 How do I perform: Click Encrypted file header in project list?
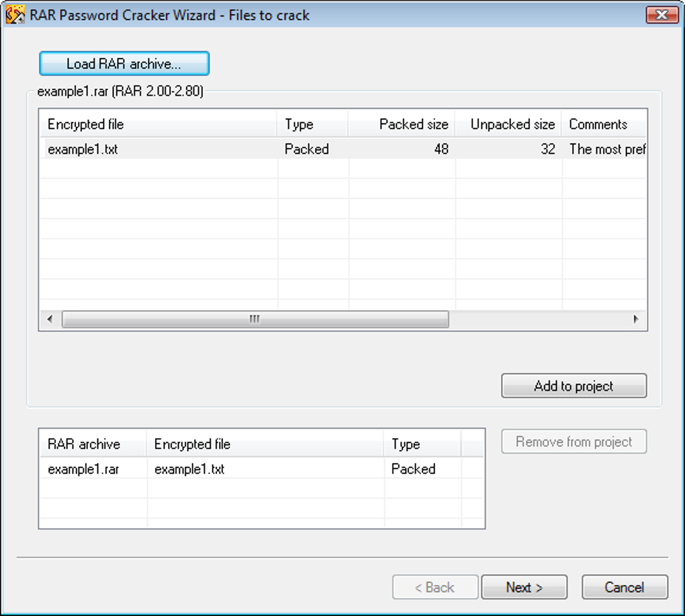coord(265,444)
